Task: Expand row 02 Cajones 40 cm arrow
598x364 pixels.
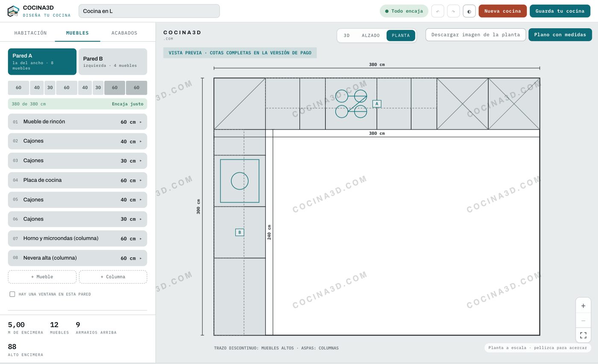Action: (141, 141)
